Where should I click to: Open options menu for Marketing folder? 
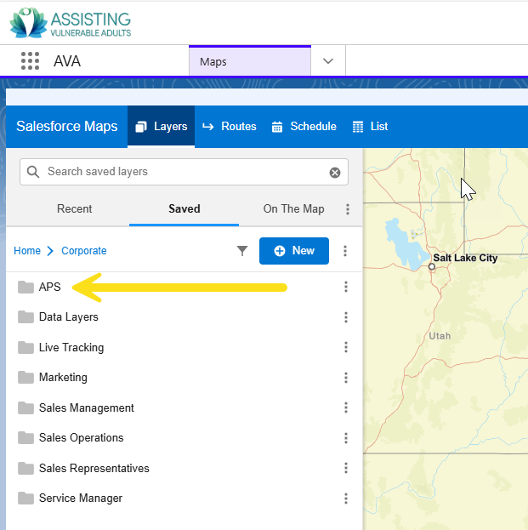[x=346, y=378]
